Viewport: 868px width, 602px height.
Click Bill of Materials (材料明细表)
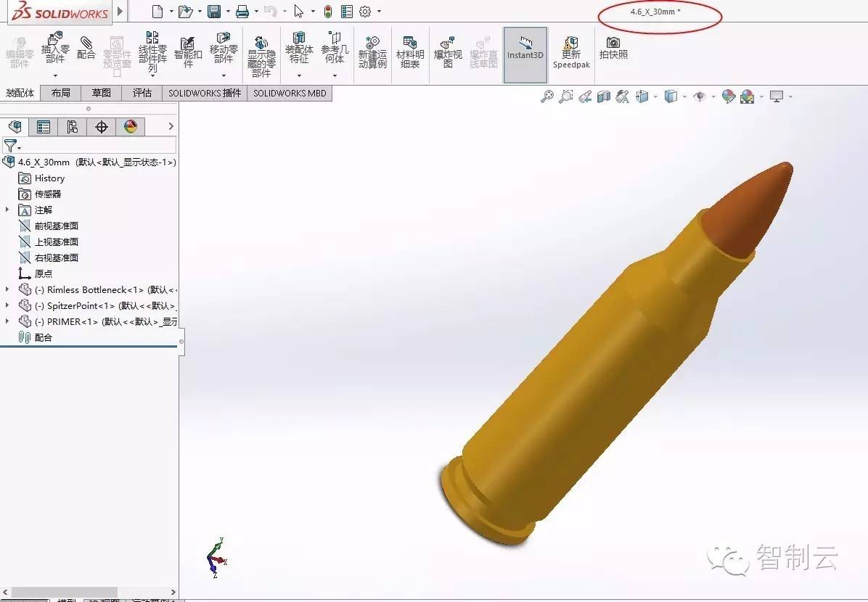pyautogui.click(x=410, y=52)
